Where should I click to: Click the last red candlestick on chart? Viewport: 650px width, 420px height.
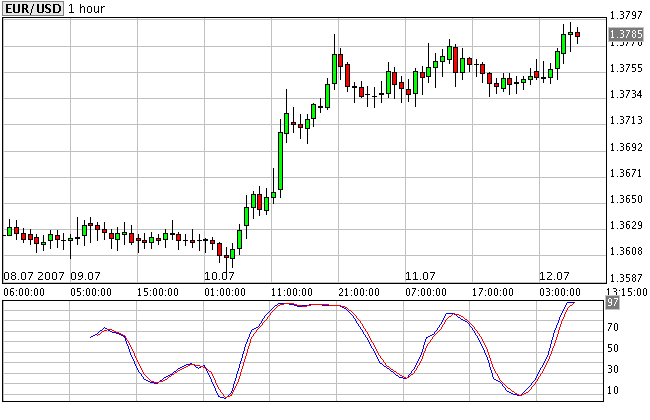tap(577, 35)
